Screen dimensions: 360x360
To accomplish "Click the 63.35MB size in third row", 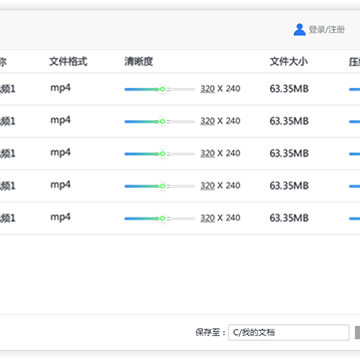I will [289, 153].
